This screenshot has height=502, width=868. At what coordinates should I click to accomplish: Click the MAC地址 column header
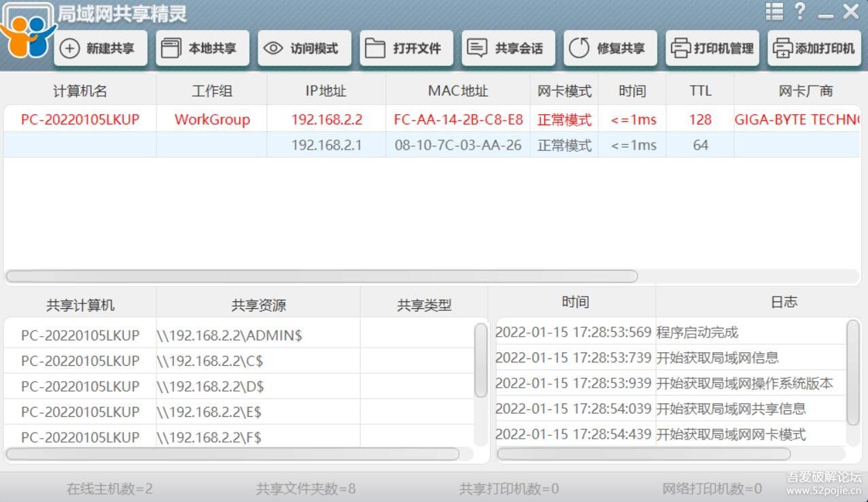457,91
